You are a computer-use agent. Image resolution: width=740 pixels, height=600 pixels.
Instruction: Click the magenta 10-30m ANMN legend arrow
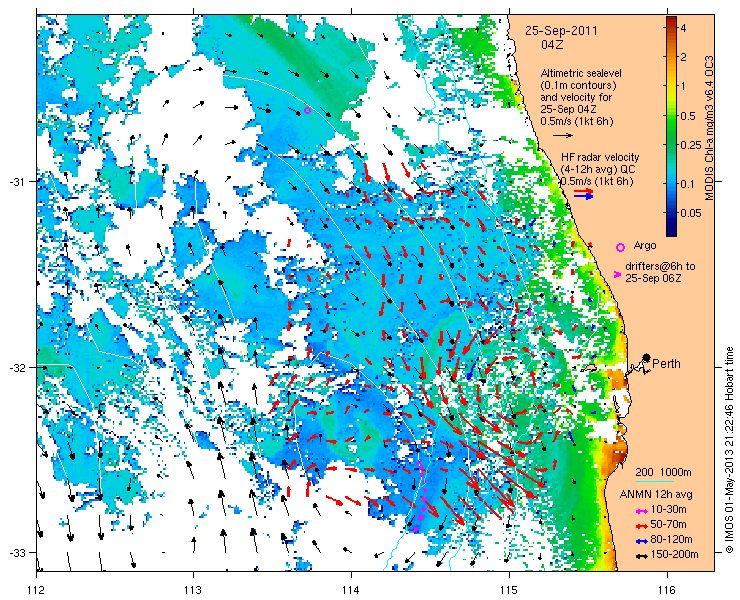pyautogui.click(x=641, y=511)
